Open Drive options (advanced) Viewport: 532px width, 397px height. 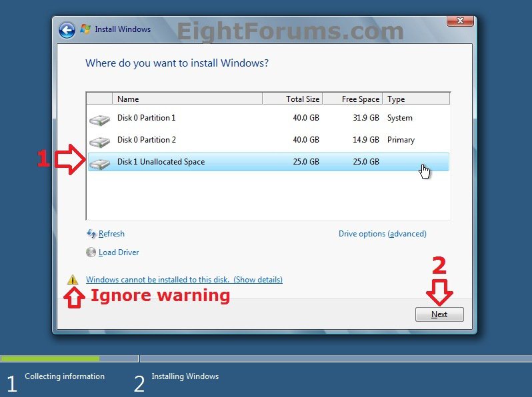pyautogui.click(x=383, y=234)
